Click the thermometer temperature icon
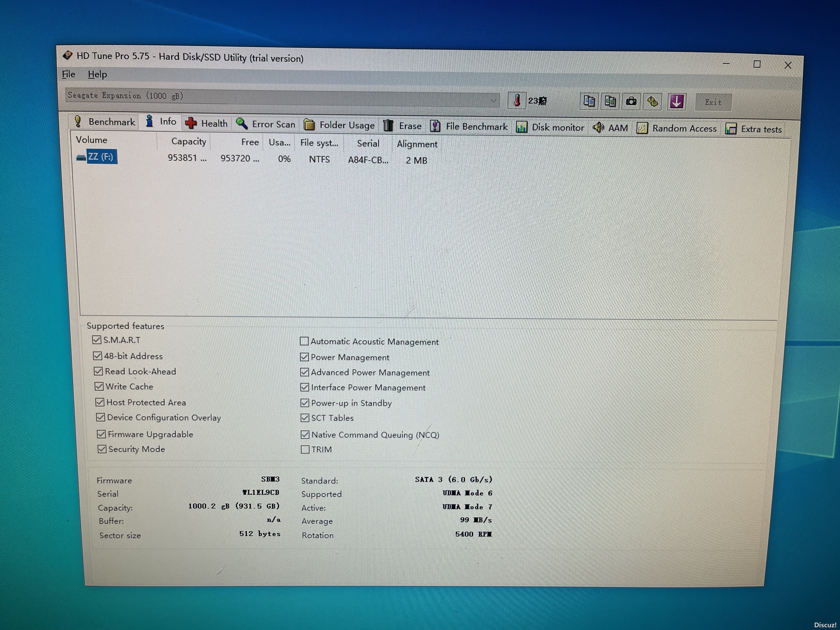 pos(517,101)
